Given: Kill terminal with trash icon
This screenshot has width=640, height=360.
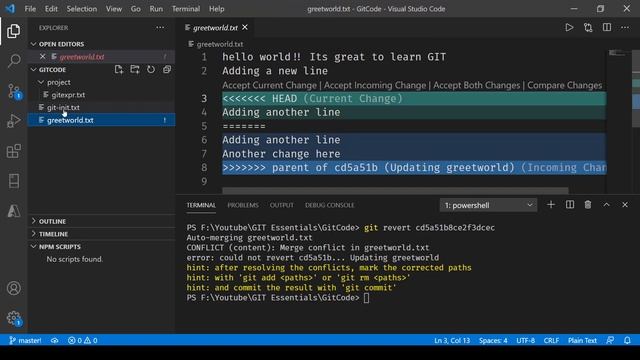Looking at the screenshot, I should [588, 204].
